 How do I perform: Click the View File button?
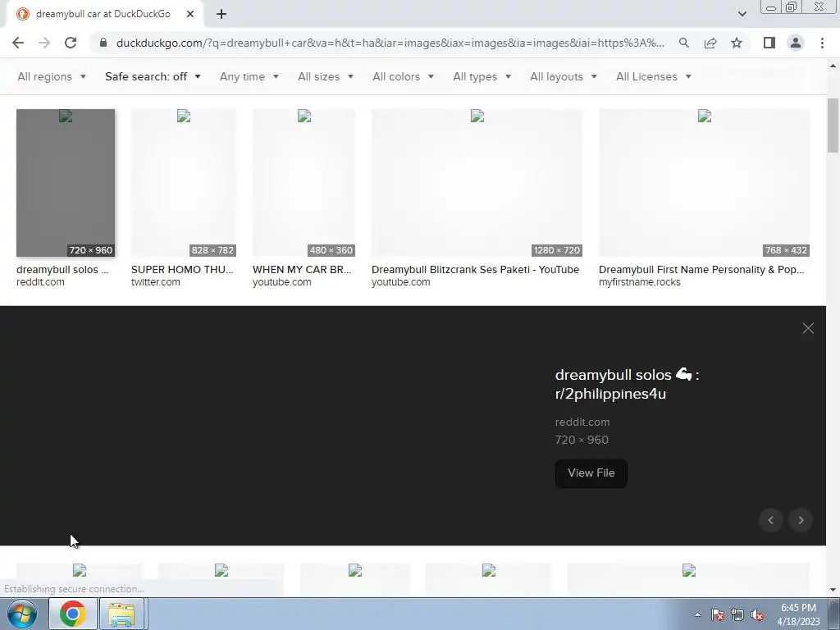click(x=591, y=473)
